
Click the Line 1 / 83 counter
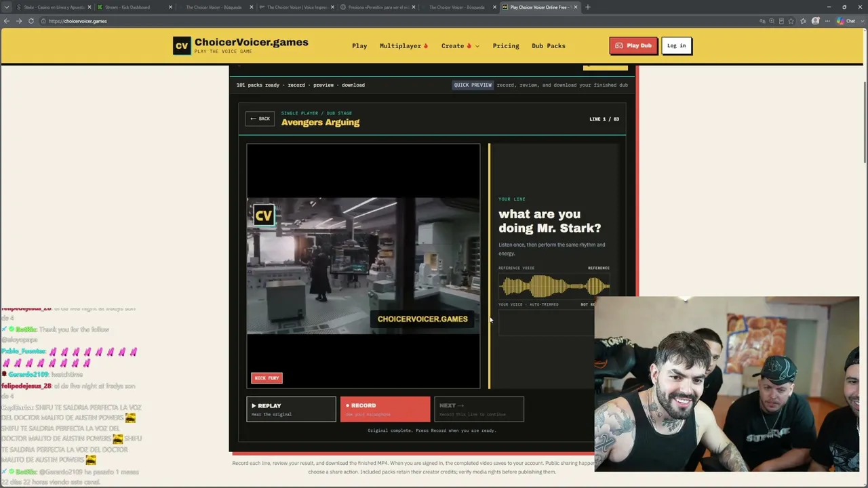coord(604,119)
